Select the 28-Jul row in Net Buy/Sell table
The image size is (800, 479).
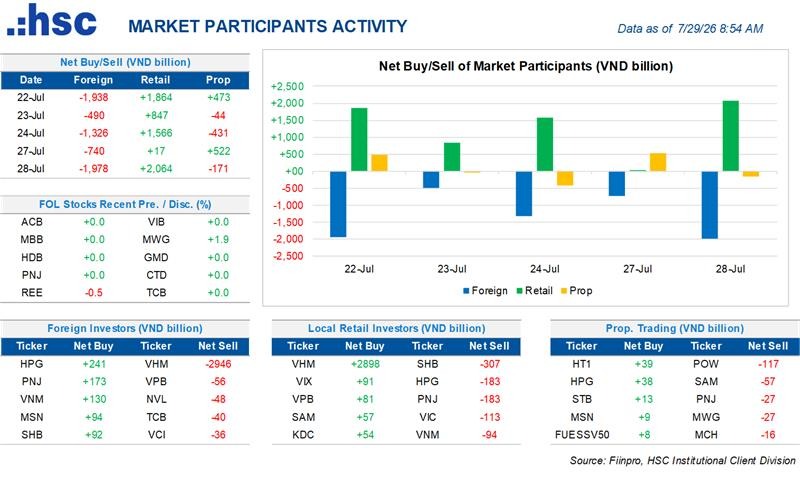pyautogui.click(x=125, y=169)
